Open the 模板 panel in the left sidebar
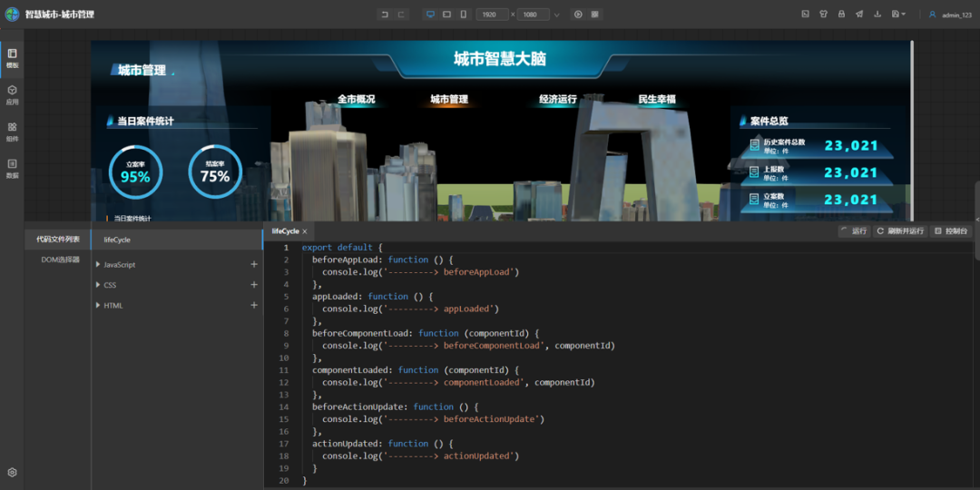This screenshot has width=980, height=490. (x=12, y=57)
